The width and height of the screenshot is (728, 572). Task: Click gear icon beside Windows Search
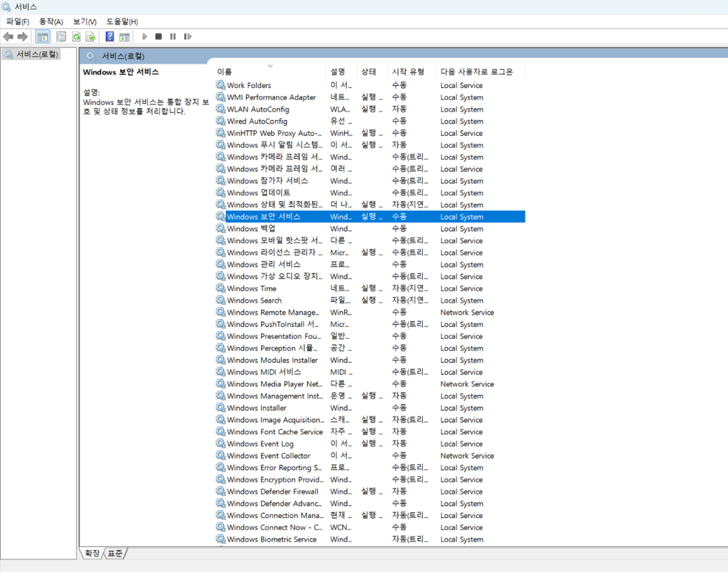coord(220,300)
